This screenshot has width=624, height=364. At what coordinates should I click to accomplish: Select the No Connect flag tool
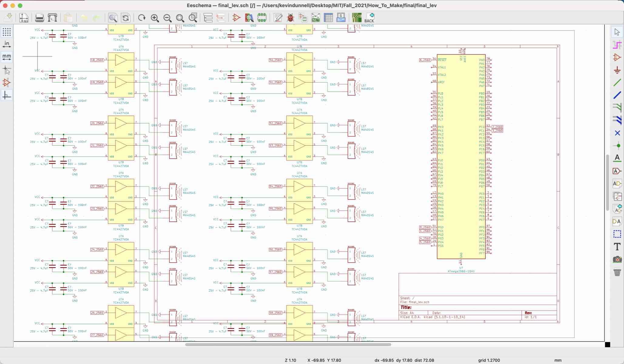coord(617,133)
